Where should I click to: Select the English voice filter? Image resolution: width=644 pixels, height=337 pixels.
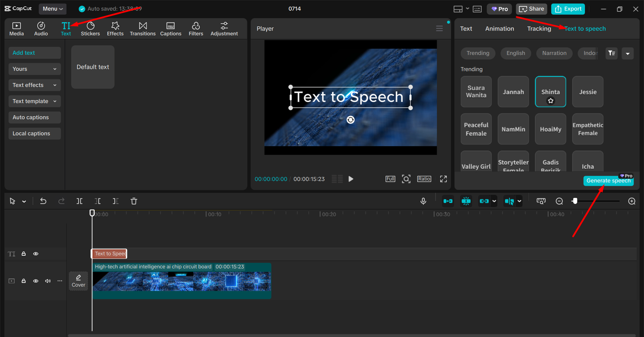[516, 53]
